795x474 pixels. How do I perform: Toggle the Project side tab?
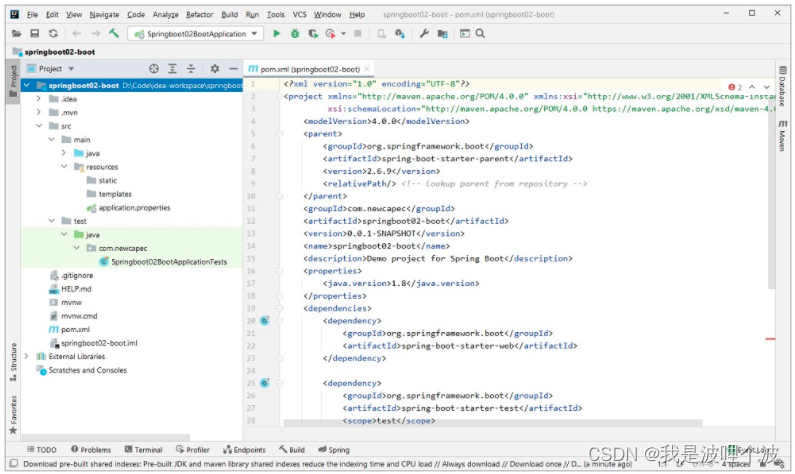14,81
